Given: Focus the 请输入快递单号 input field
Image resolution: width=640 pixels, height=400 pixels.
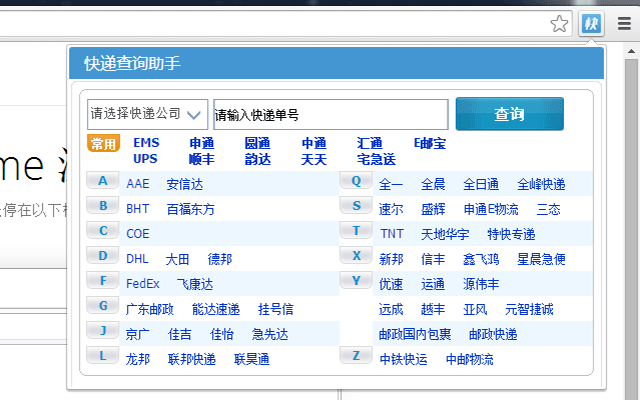Looking at the screenshot, I should [x=331, y=114].
